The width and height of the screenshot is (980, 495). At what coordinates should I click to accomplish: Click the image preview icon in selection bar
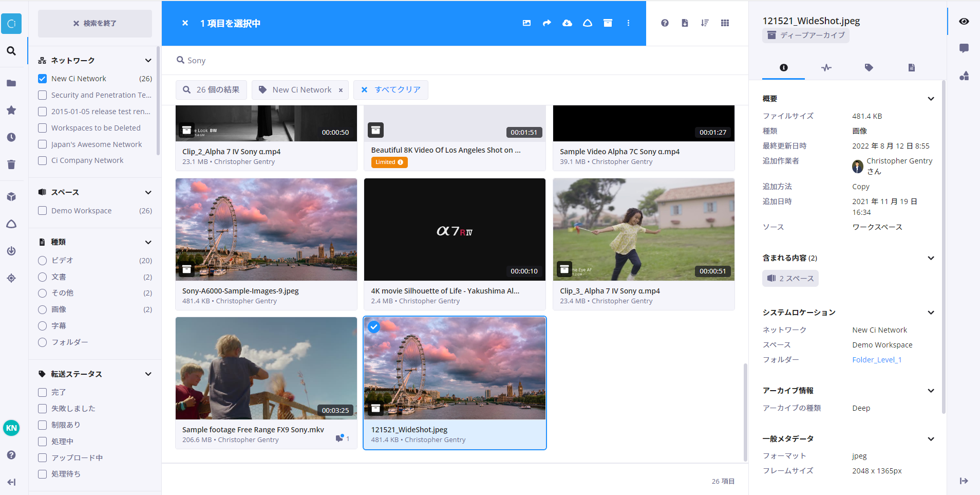click(x=526, y=23)
